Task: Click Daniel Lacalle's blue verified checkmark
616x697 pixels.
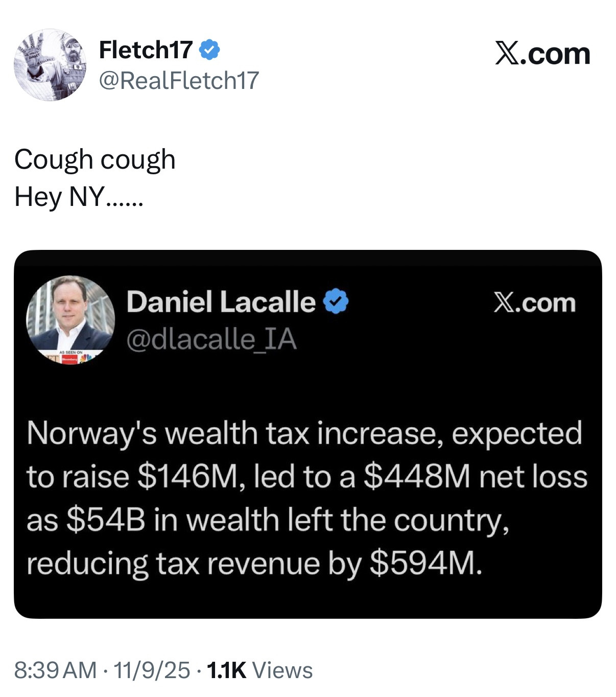Action: pyautogui.click(x=336, y=301)
